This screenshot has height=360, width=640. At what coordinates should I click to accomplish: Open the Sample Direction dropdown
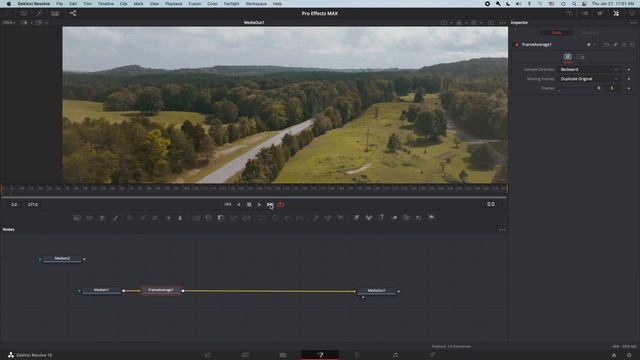[x=589, y=69]
